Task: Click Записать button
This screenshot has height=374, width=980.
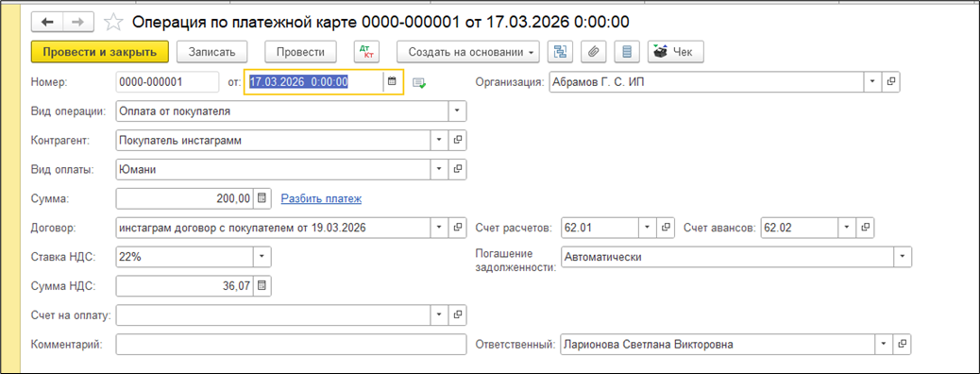Action: pos(211,52)
